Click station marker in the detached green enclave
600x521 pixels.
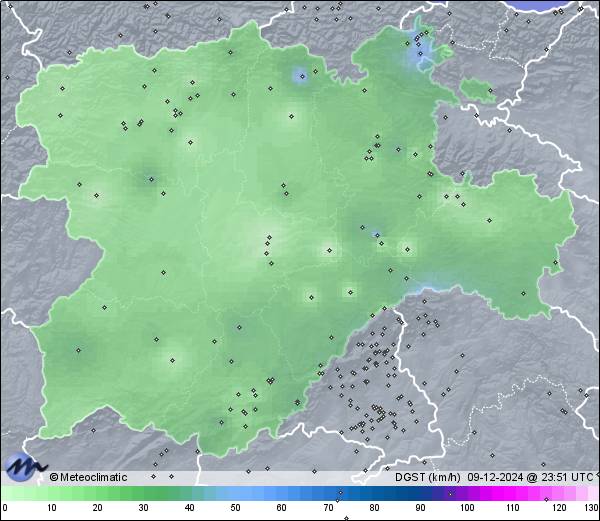coord(490,91)
